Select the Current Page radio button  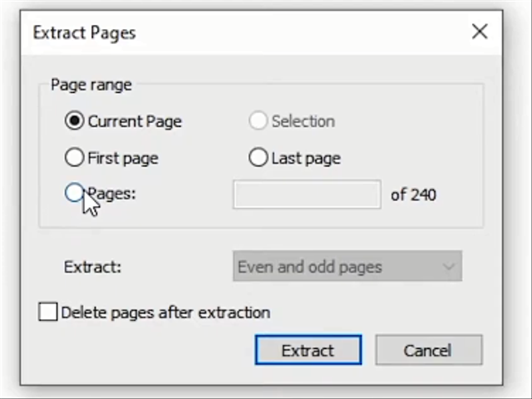coord(75,121)
